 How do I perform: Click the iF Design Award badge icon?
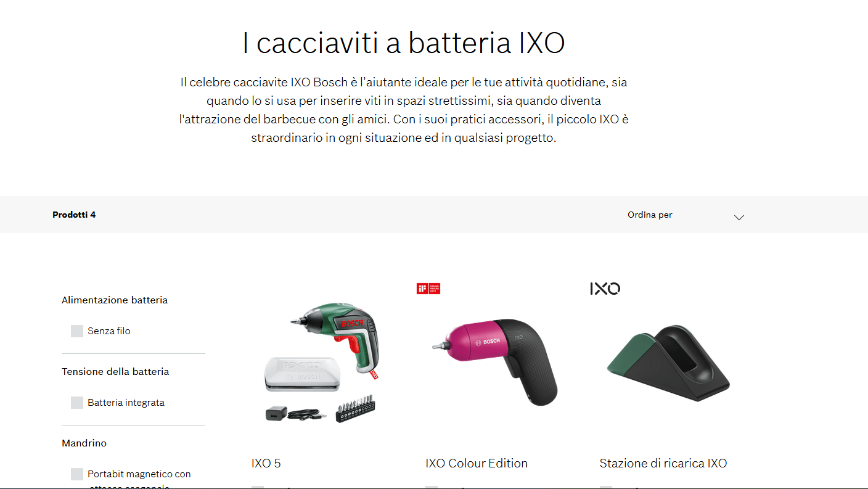coord(428,289)
